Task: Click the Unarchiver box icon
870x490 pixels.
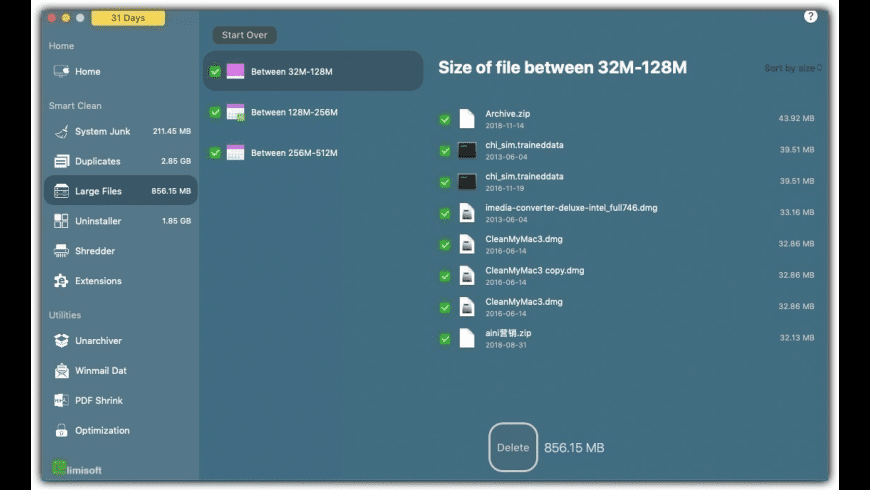Action: point(61,341)
